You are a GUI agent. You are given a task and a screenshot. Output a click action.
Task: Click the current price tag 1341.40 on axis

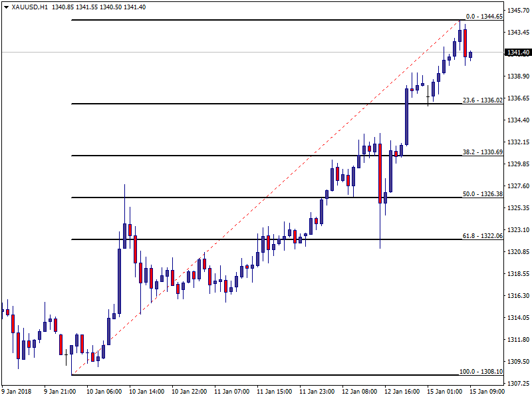(x=517, y=52)
